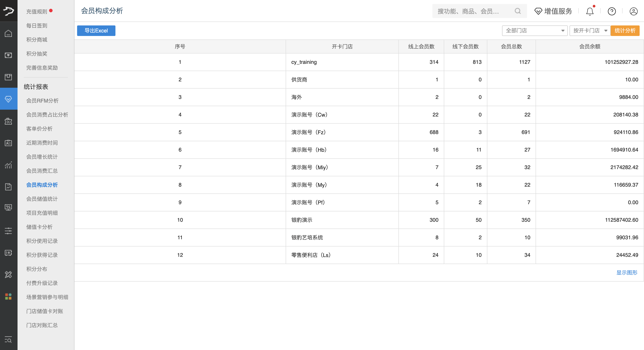Click the bar chart statistics sidebar icon

coord(9,165)
